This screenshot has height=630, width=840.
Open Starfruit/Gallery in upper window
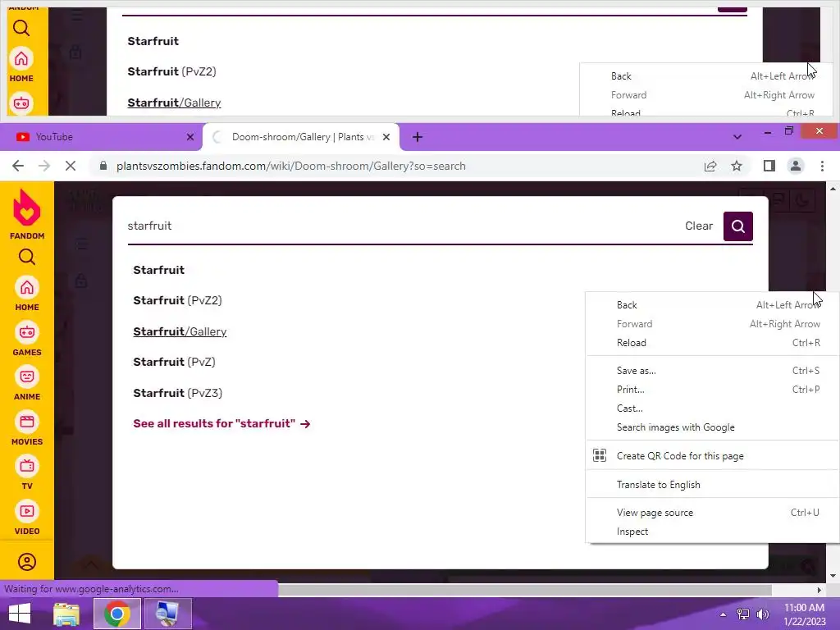tap(174, 103)
